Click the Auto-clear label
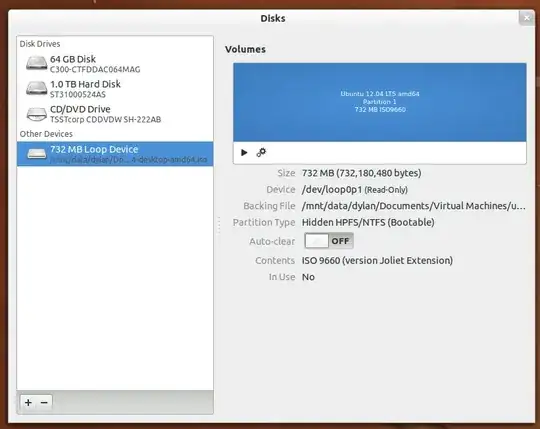The height and width of the screenshot is (429, 540). coord(272,241)
